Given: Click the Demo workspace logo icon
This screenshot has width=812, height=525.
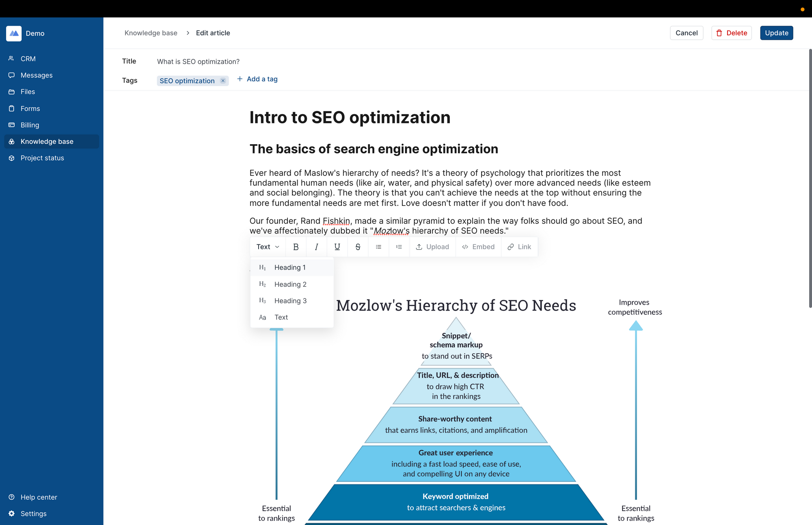Looking at the screenshot, I should pyautogui.click(x=14, y=33).
